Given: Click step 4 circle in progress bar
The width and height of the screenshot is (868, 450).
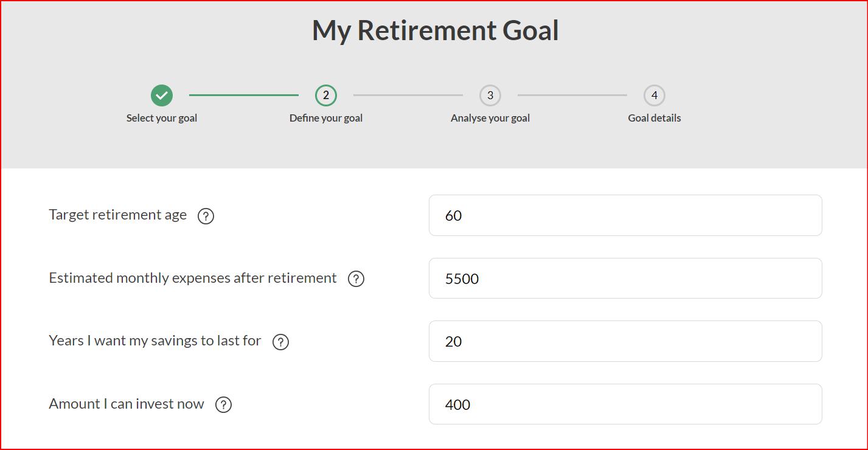Looking at the screenshot, I should (x=654, y=95).
